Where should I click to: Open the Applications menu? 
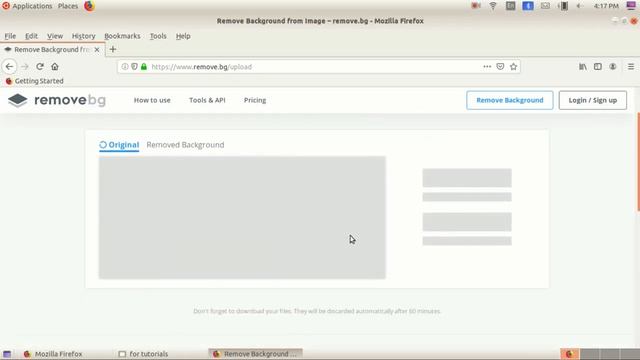(27, 6)
